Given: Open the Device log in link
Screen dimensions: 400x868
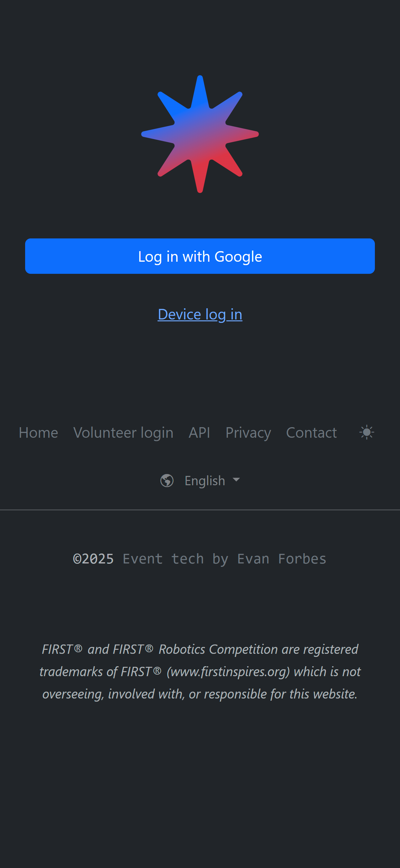Looking at the screenshot, I should [x=200, y=314].
